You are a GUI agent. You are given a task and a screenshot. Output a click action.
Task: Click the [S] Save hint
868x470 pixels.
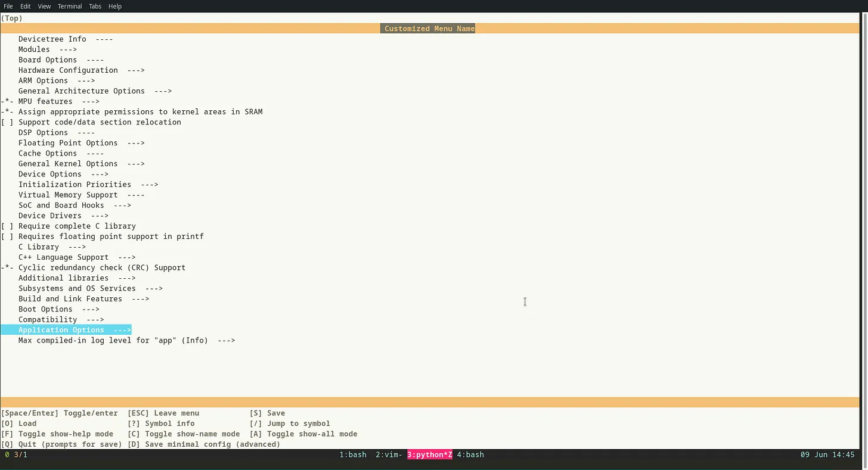click(267, 413)
